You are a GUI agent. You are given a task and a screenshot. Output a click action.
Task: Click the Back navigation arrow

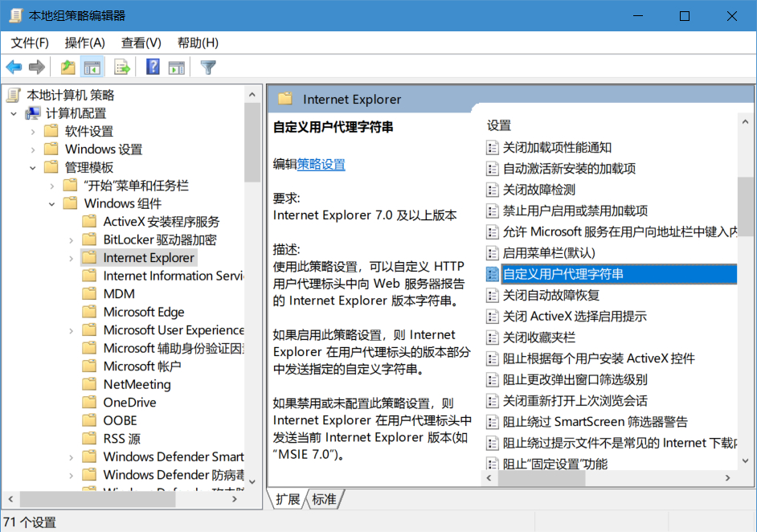point(14,67)
